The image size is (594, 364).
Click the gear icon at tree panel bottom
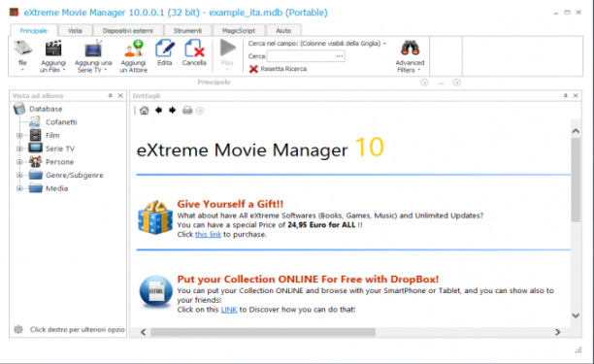[18, 329]
